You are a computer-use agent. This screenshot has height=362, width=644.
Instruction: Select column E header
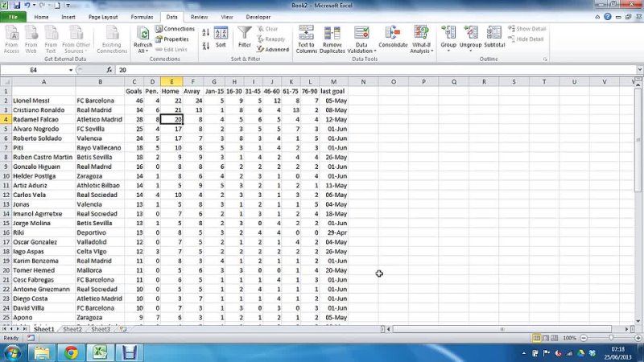[x=171, y=82]
